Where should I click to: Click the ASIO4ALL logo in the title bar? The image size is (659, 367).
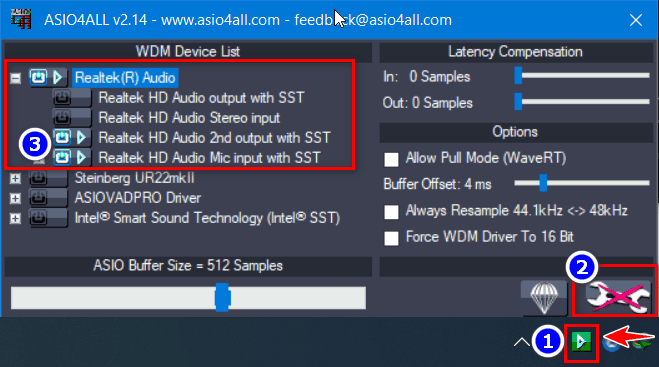[x=21, y=19]
